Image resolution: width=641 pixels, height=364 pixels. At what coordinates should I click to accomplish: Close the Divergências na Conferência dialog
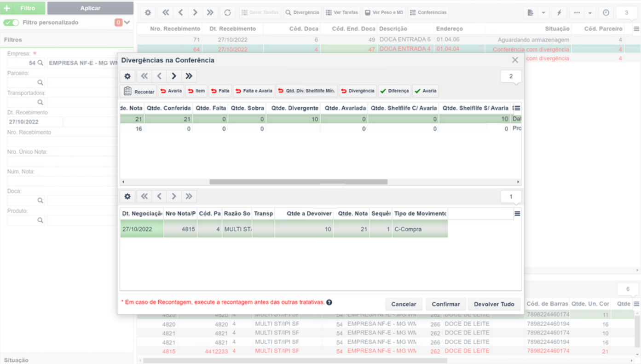coord(515,60)
